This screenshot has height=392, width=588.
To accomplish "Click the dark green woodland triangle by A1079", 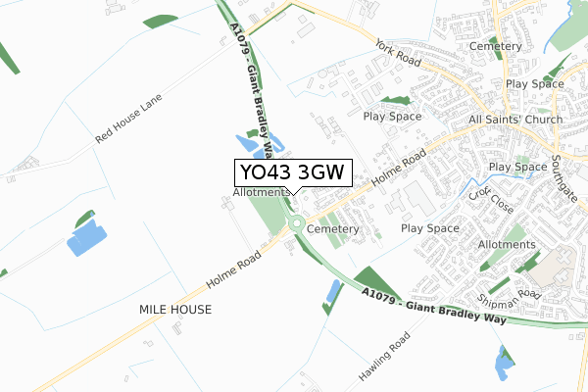I will pos(376,282).
